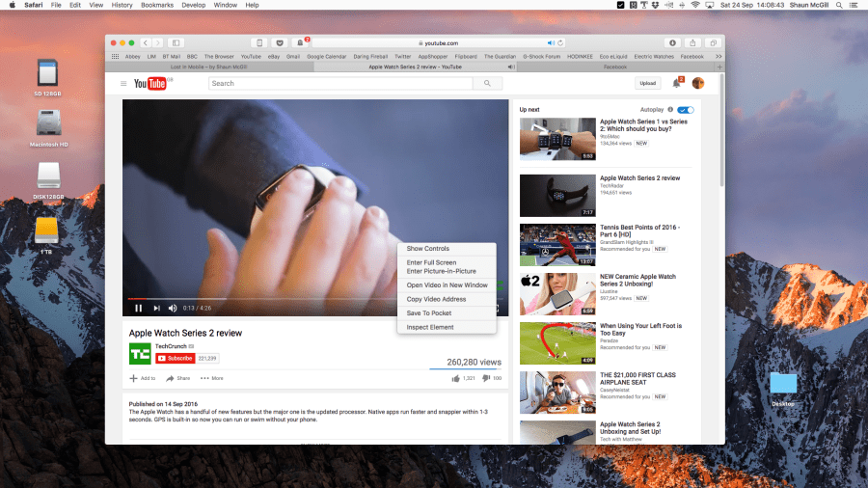Open the Develop menu

click(193, 5)
